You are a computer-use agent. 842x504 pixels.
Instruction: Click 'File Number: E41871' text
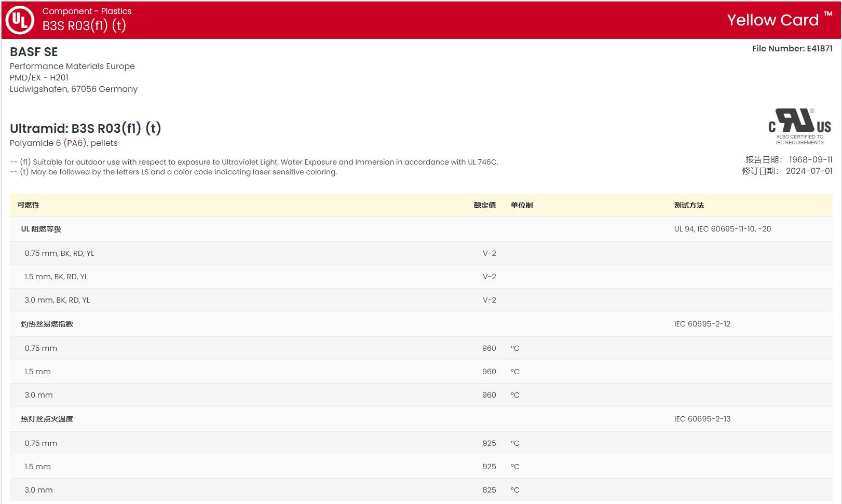coord(792,48)
